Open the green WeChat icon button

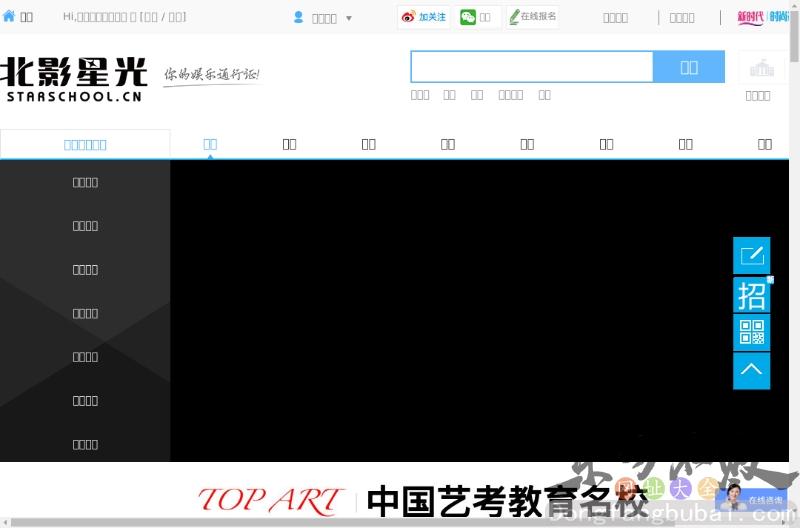point(468,17)
